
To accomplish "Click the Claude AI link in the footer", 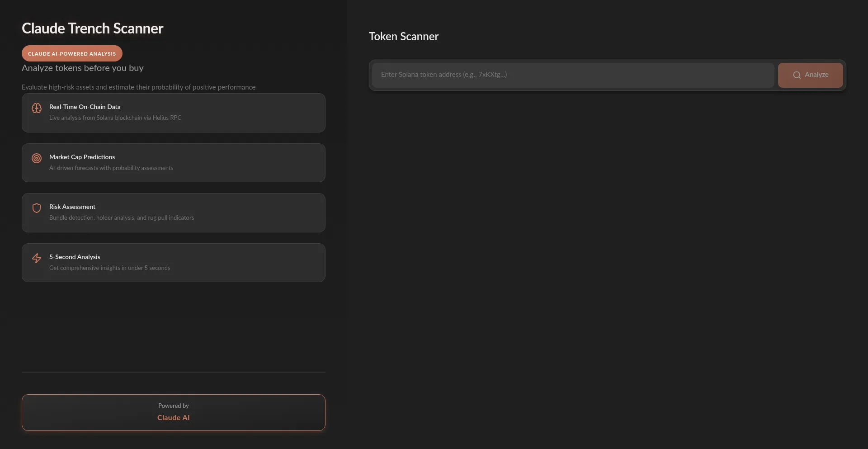I will pos(173,418).
